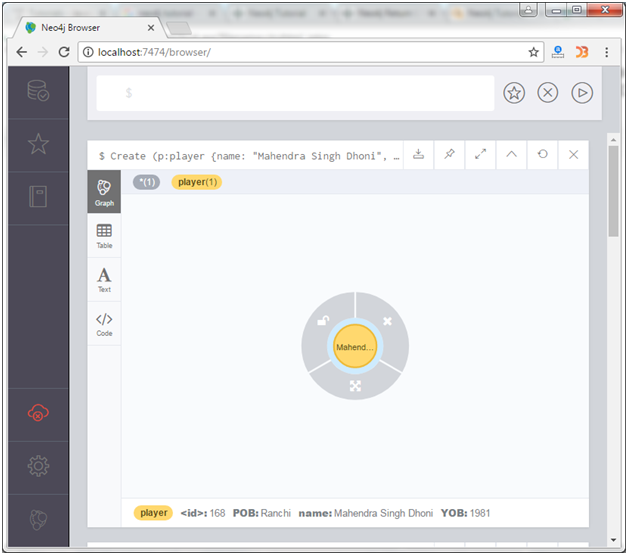This screenshot has width=628, height=555.
Task: Select the Neo4j Browser tab
Action: pos(88,28)
